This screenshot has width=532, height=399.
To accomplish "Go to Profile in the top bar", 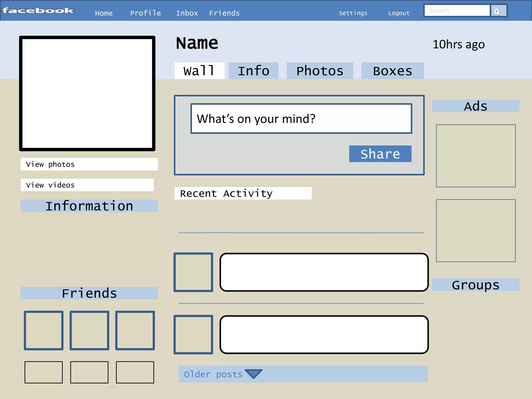I will (x=145, y=13).
